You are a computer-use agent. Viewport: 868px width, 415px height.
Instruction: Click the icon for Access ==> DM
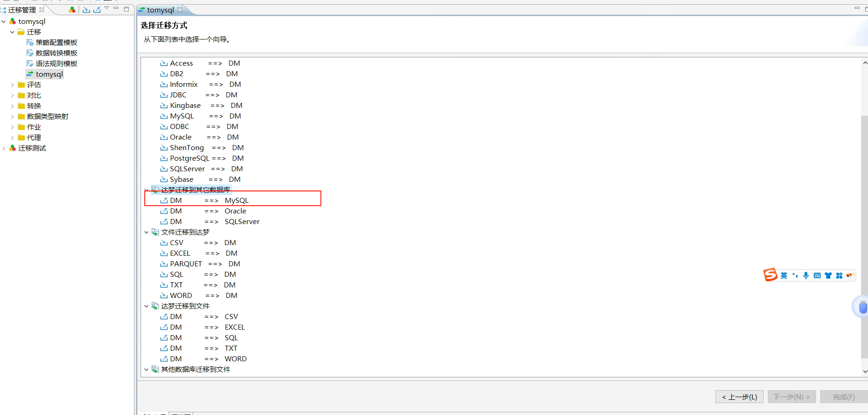click(x=164, y=63)
